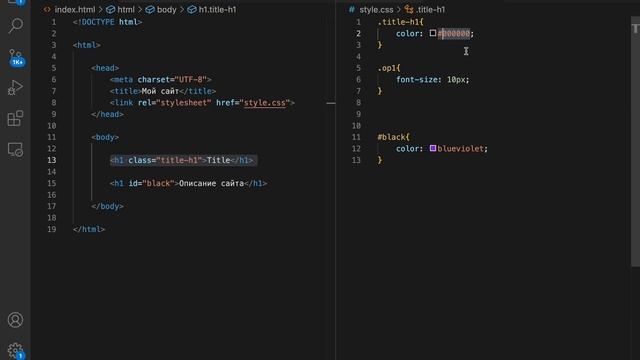Click the body breadcrumb segment

pos(167,9)
